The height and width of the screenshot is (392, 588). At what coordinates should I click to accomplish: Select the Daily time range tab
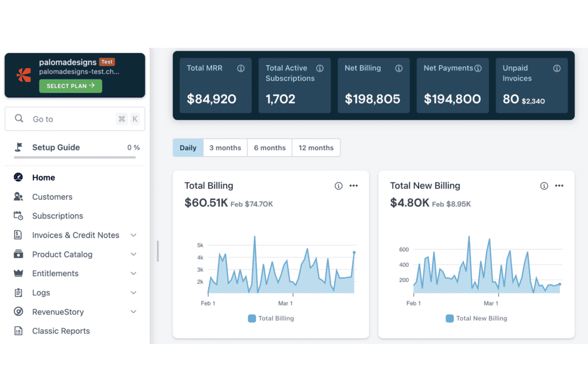coord(188,148)
